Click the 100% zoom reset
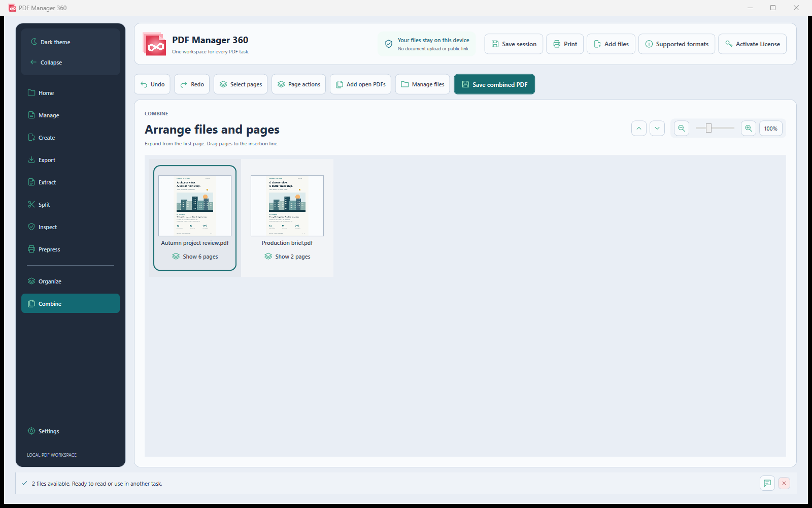Viewport: 812px width, 508px height. [x=771, y=129]
